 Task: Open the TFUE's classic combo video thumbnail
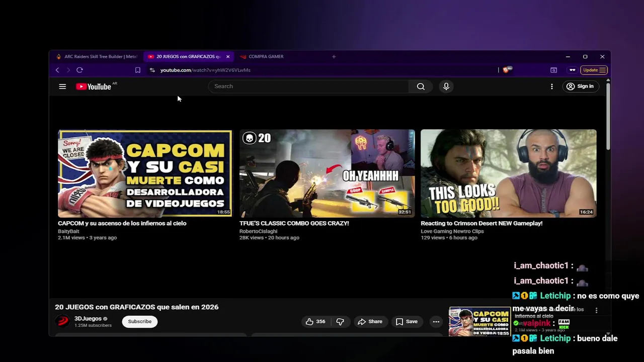pyautogui.click(x=327, y=173)
